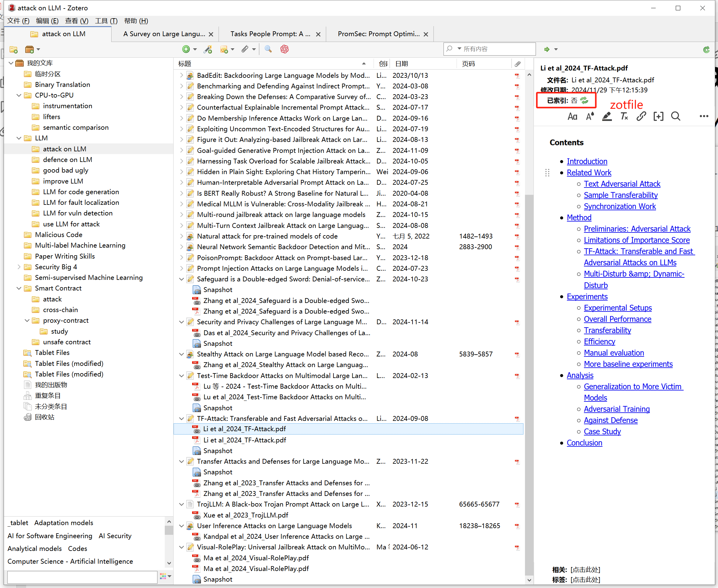The image size is (718, 588).
Task: Click the Introduction link in Contents
Action: (587, 162)
